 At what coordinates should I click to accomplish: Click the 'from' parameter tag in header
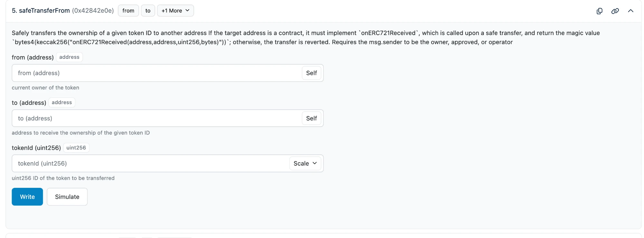pos(128,11)
